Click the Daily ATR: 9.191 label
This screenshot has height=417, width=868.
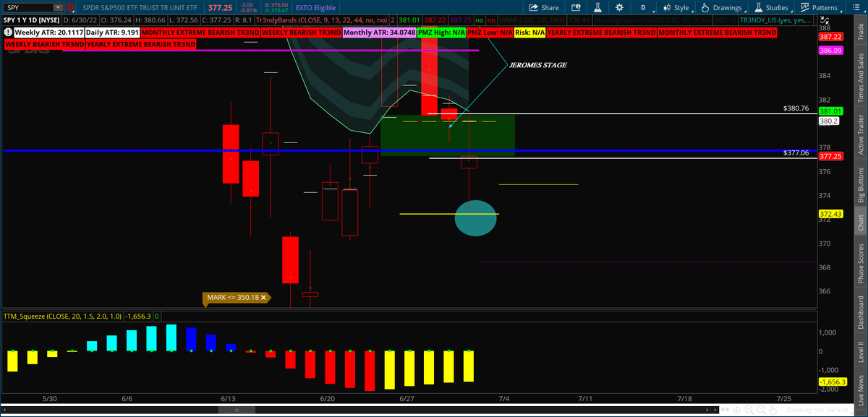point(112,33)
